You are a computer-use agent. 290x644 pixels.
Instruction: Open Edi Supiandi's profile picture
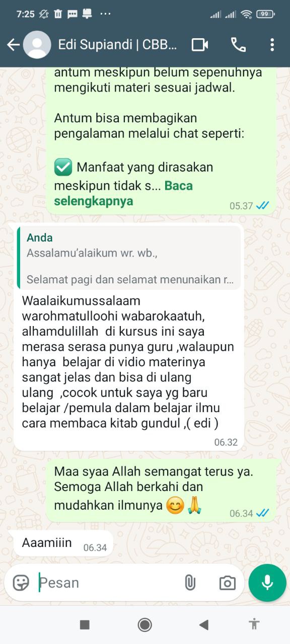tap(37, 45)
